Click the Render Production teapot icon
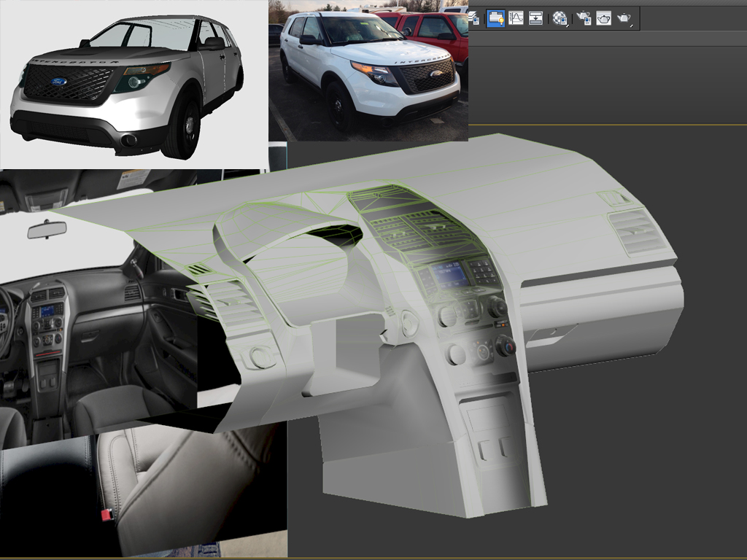Image resolution: width=747 pixels, height=560 pixels. [x=624, y=18]
